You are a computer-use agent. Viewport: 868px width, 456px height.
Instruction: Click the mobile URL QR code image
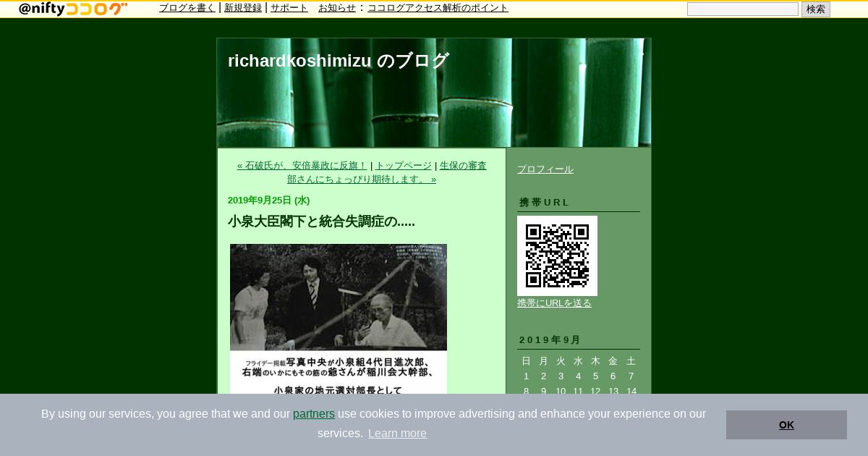click(557, 256)
